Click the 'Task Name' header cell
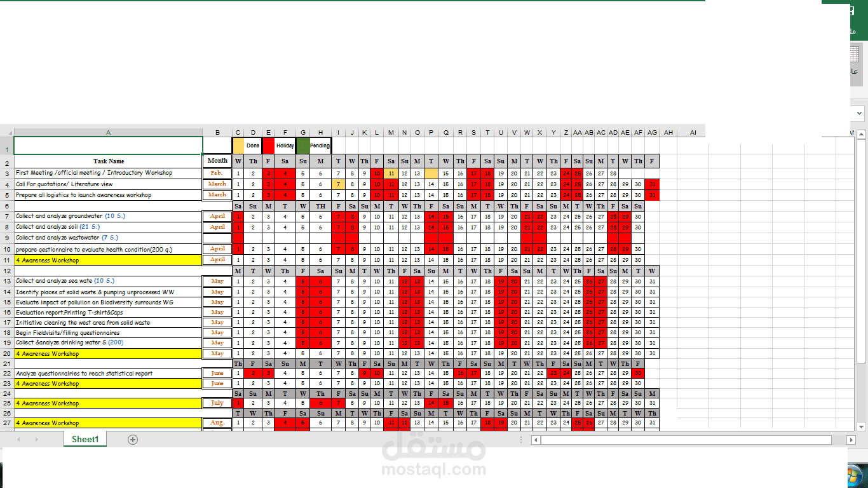868x488 pixels. tap(108, 161)
